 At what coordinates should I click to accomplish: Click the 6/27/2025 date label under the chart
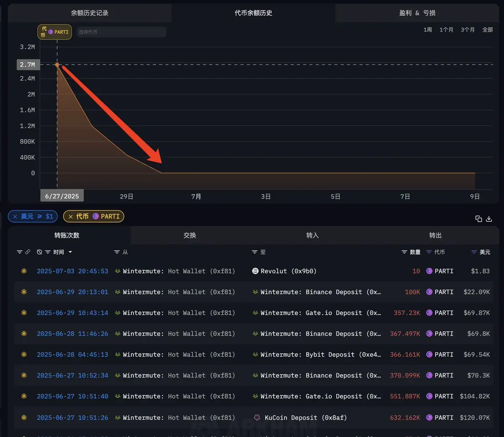click(x=62, y=196)
